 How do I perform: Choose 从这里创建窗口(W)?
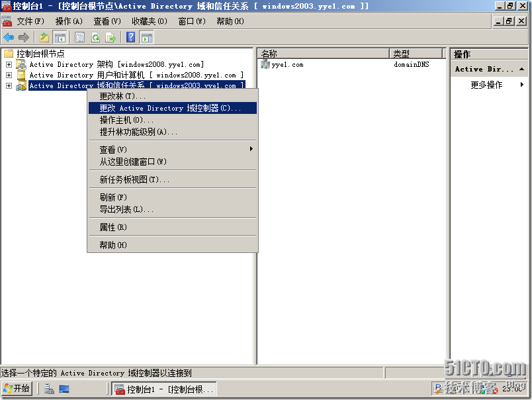[172, 162]
